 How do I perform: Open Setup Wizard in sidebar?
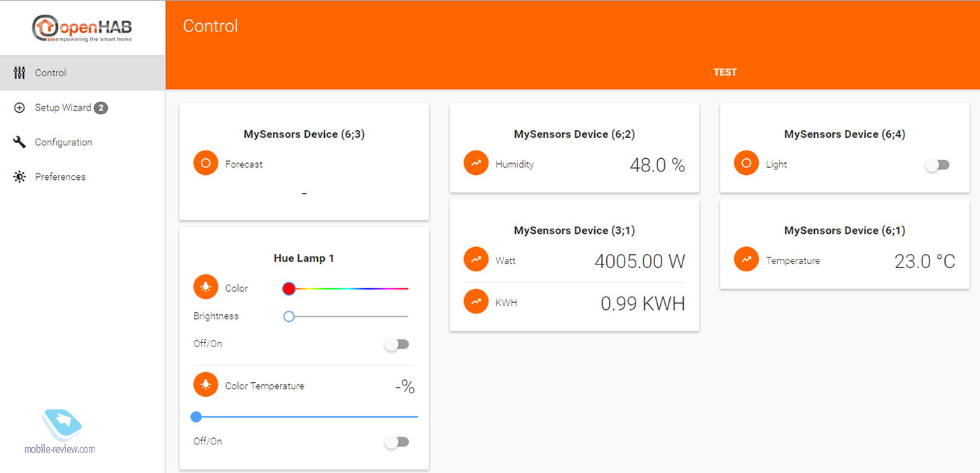pyautogui.click(x=83, y=108)
